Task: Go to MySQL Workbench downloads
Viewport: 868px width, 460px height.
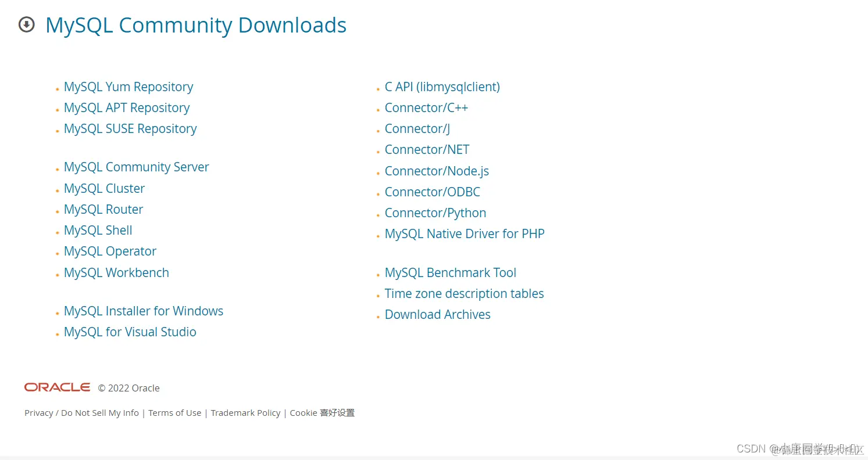Action: tap(117, 272)
